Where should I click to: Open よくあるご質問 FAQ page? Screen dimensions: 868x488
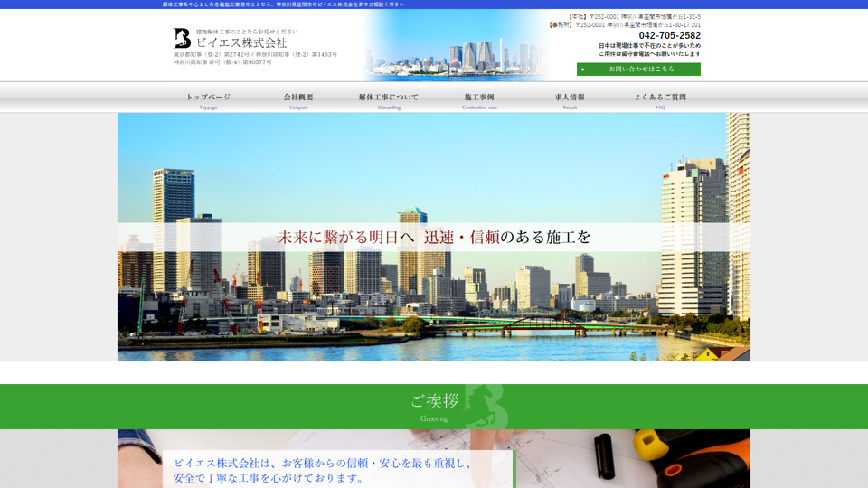660,100
